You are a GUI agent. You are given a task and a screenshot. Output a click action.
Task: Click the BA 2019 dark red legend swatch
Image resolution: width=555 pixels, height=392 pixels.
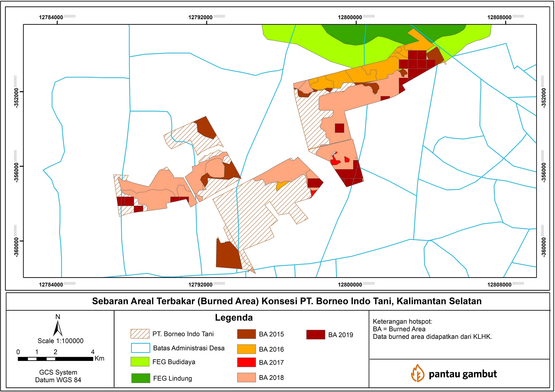coord(315,335)
